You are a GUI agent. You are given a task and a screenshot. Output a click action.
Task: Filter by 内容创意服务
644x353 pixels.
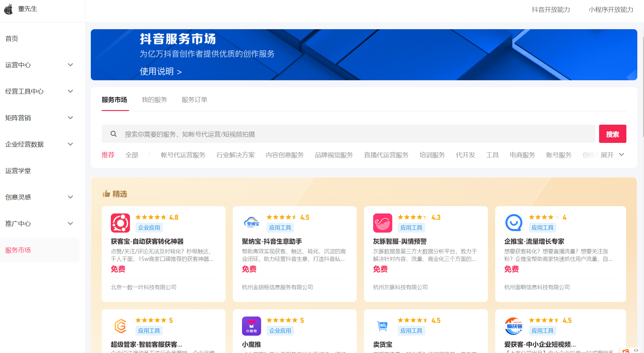[285, 155]
